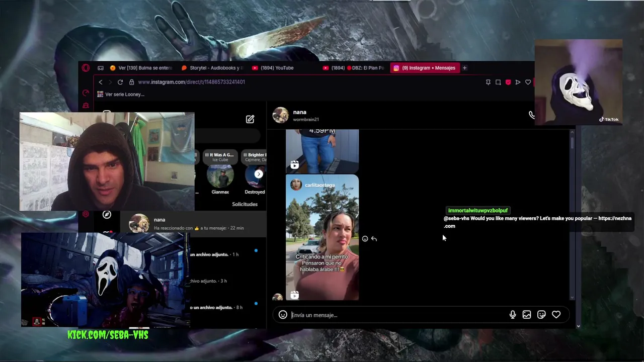Reply to the carlitaortega reel message
This screenshot has width=644, height=362.
pos(374,239)
